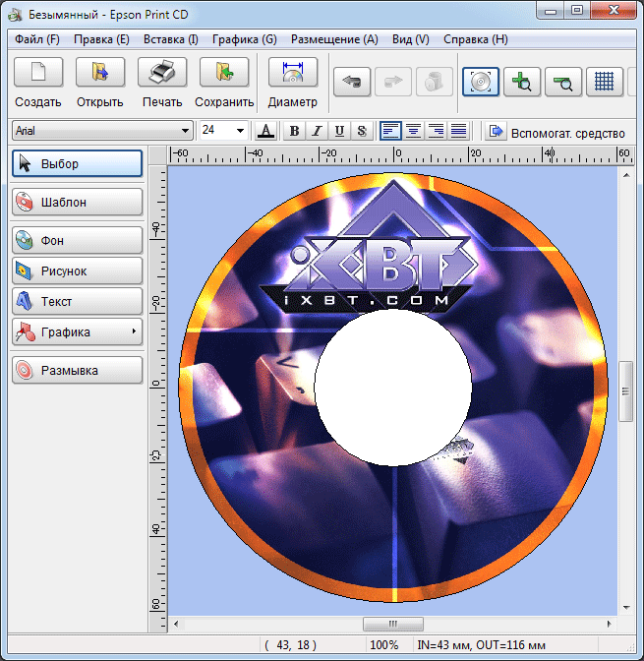Click the Размывка blur button
Viewport: 644px width, 661px height.
point(77,370)
